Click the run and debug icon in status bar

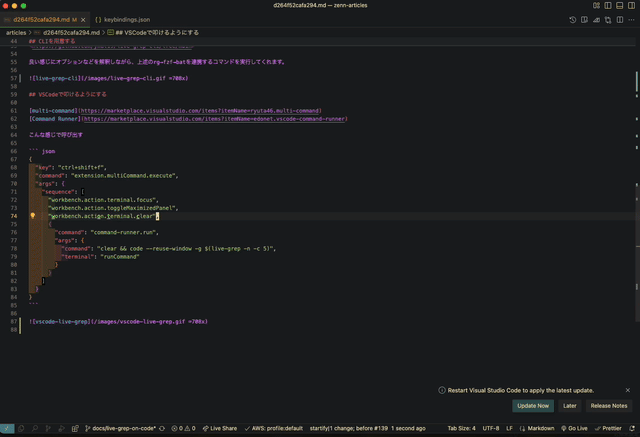(62, 428)
